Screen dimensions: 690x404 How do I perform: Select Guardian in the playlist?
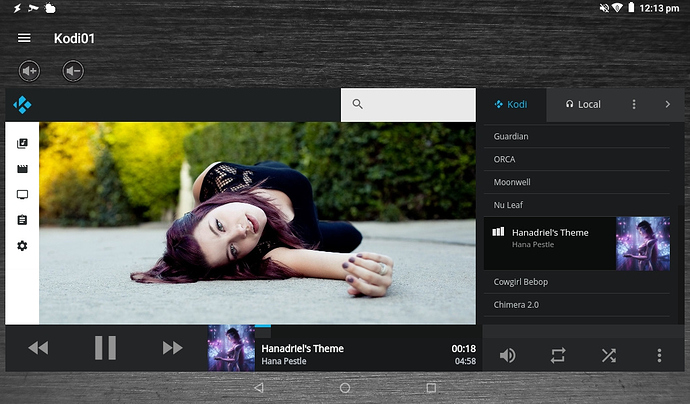pyautogui.click(x=576, y=136)
